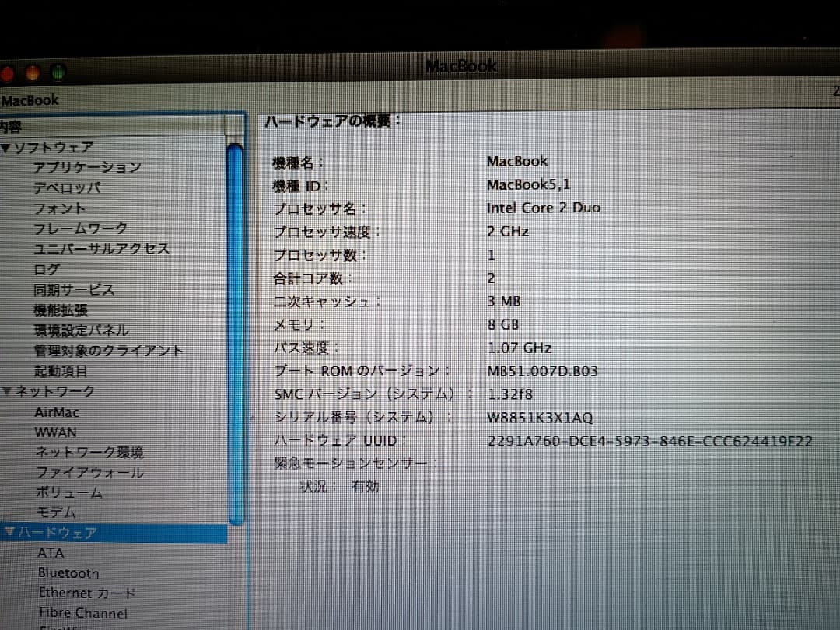The width and height of the screenshot is (840, 630).
Task: Select ログ in the sidebar
Action: click(47, 269)
